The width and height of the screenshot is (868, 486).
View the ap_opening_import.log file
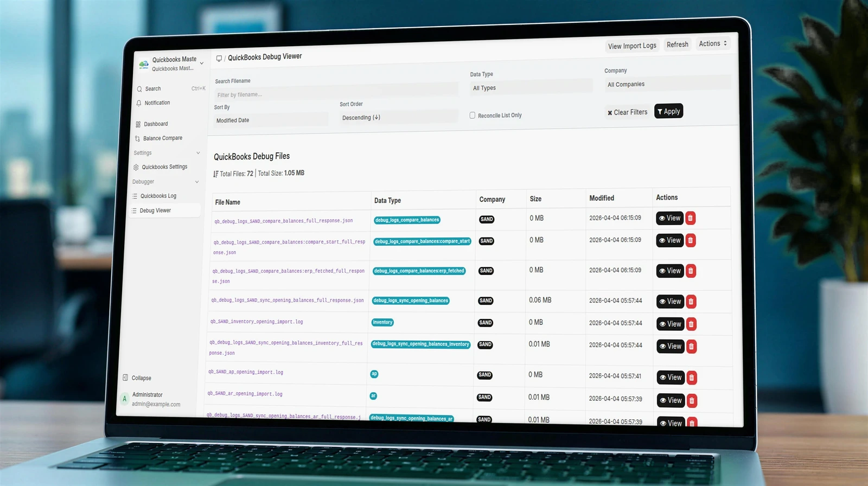[671, 378]
